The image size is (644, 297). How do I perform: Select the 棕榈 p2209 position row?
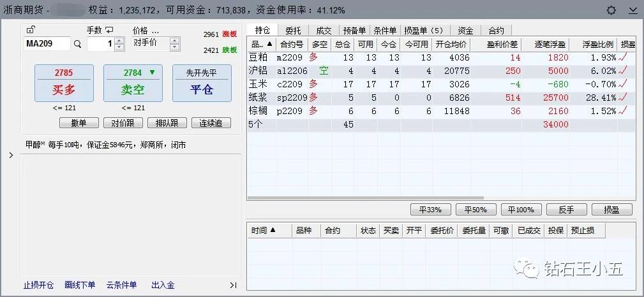click(441, 111)
